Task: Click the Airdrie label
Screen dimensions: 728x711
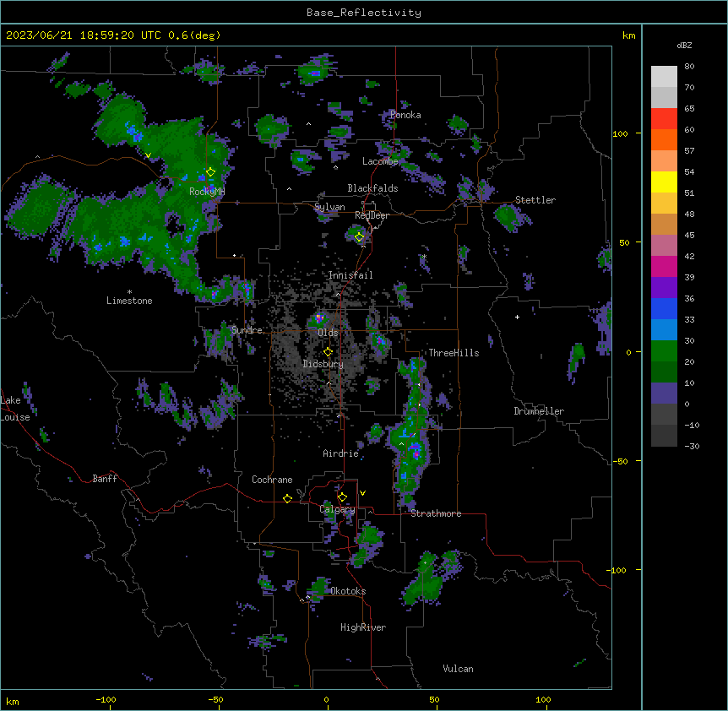Action: pos(341,453)
